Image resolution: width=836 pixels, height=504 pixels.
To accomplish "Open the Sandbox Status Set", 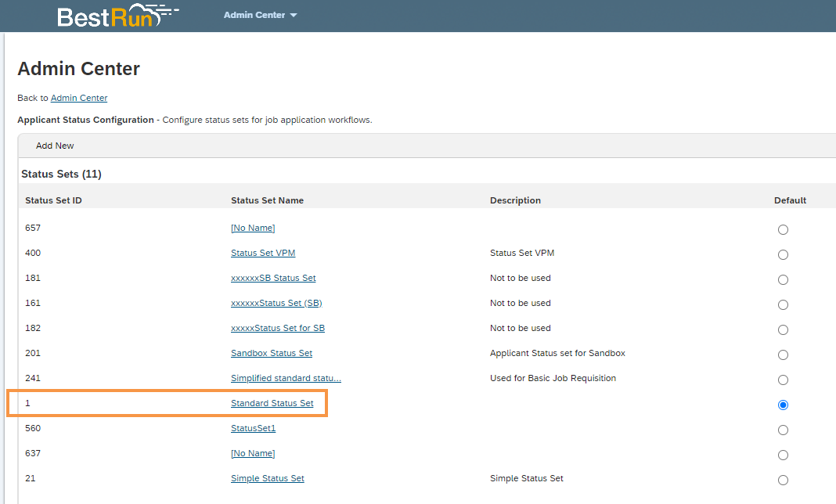I will (271, 353).
